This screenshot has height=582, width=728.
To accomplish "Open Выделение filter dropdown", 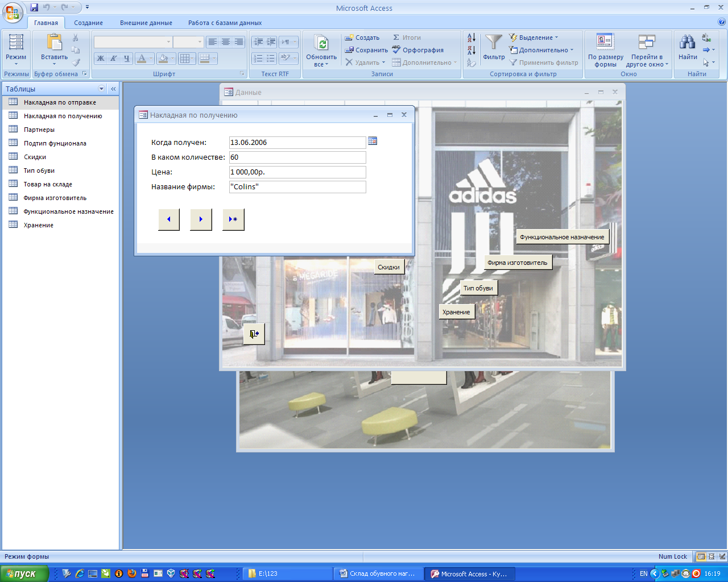I will point(533,38).
